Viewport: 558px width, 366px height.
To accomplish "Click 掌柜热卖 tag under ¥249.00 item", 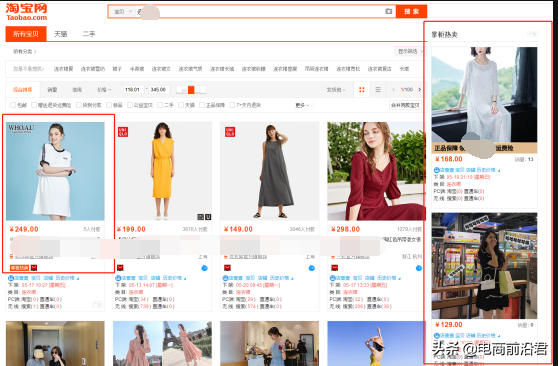I will click(20, 268).
